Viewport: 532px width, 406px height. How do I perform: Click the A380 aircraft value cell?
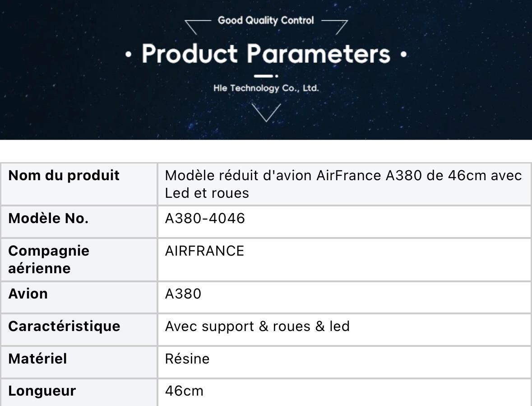pyautogui.click(x=345, y=297)
